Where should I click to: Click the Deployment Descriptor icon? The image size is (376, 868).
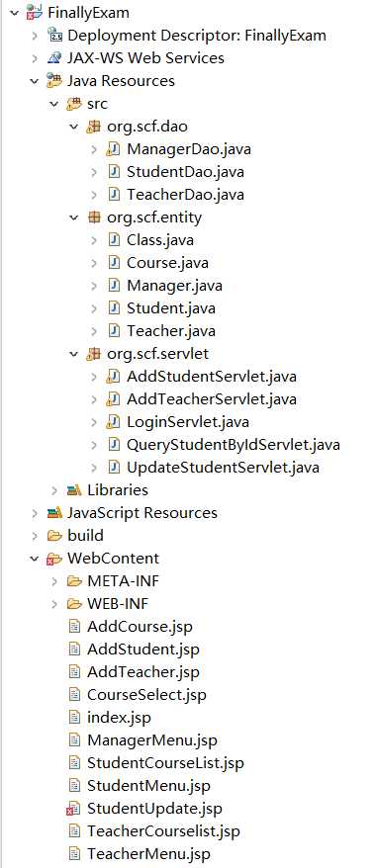click(54, 36)
